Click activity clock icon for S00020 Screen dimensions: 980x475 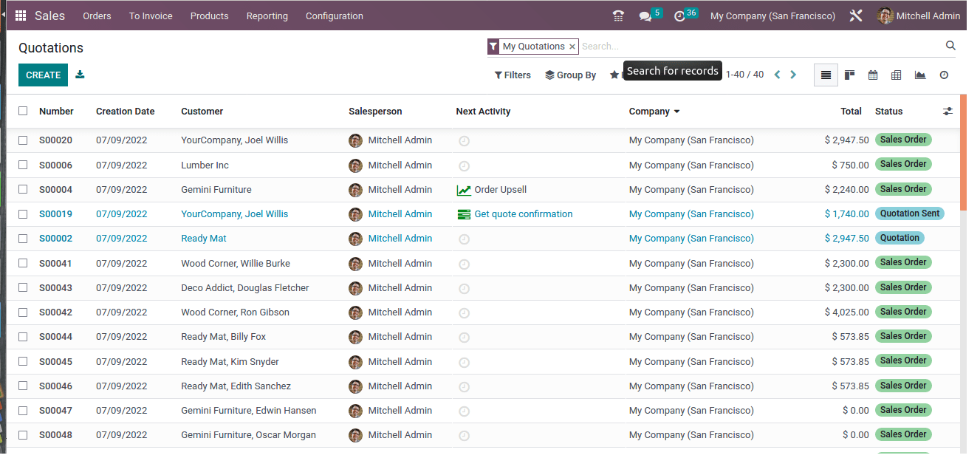(x=464, y=140)
